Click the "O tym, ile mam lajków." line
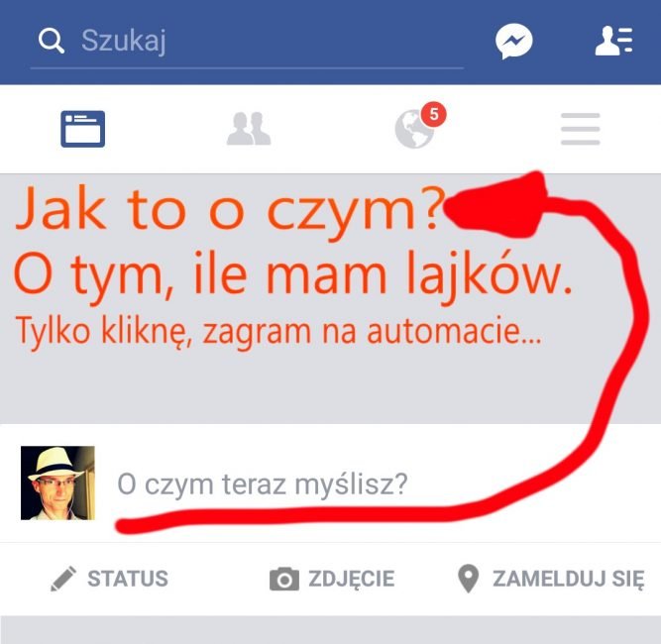This screenshot has width=661, height=644. [x=293, y=274]
